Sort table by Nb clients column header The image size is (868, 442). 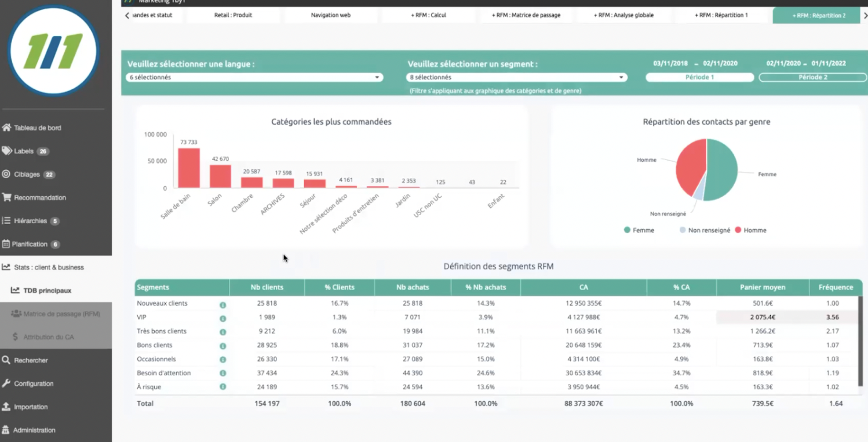click(267, 287)
